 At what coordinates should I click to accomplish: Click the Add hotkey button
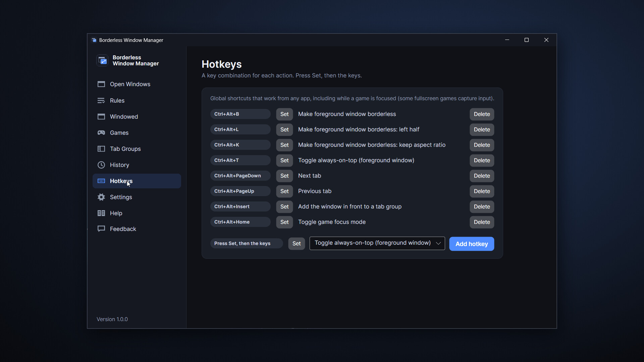[x=472, y=244]
